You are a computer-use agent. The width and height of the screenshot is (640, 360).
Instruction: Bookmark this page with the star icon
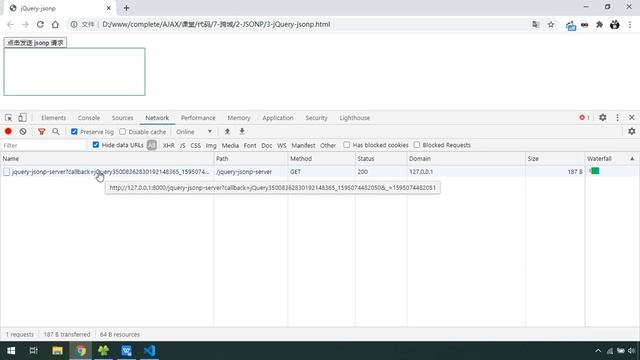(551, 24)
